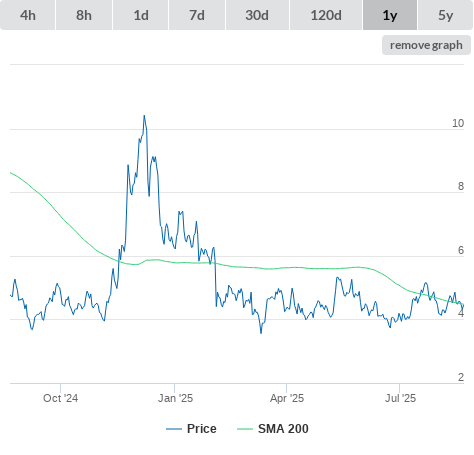The image size is (474, 455).
Task: Toggle the SMA 200 legend entry
Action: (283, 429)
